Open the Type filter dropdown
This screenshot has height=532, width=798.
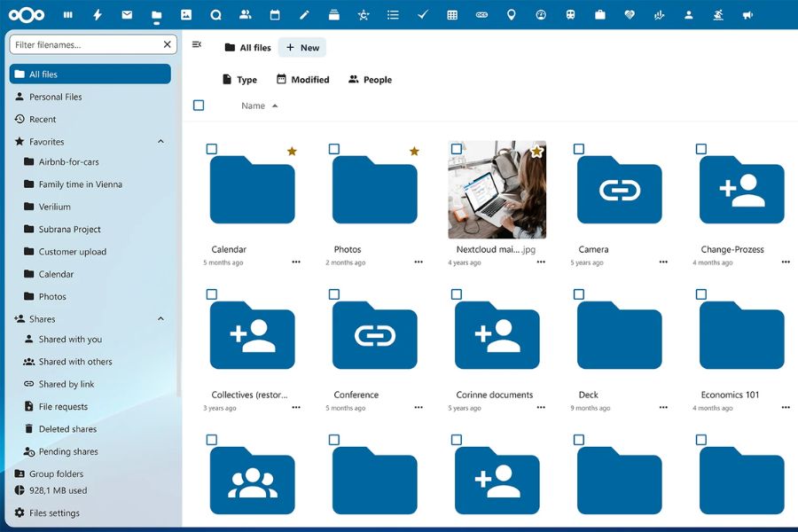tap(239, 80)
